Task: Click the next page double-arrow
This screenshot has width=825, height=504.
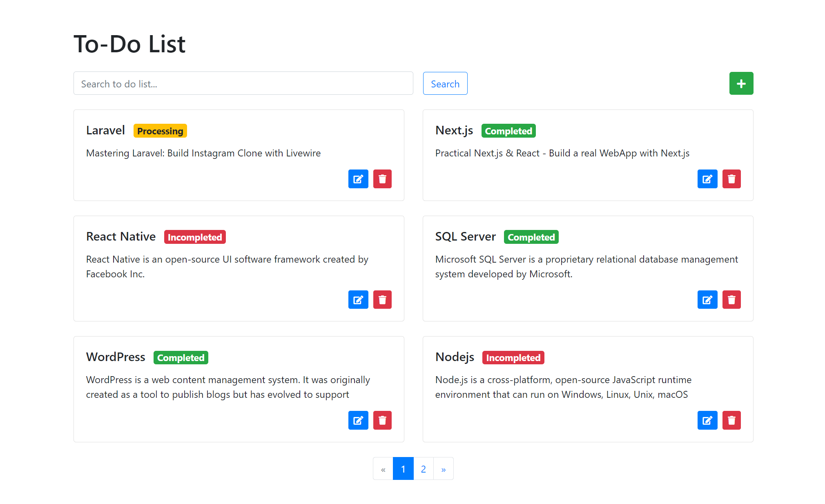Action: (443, 469)
